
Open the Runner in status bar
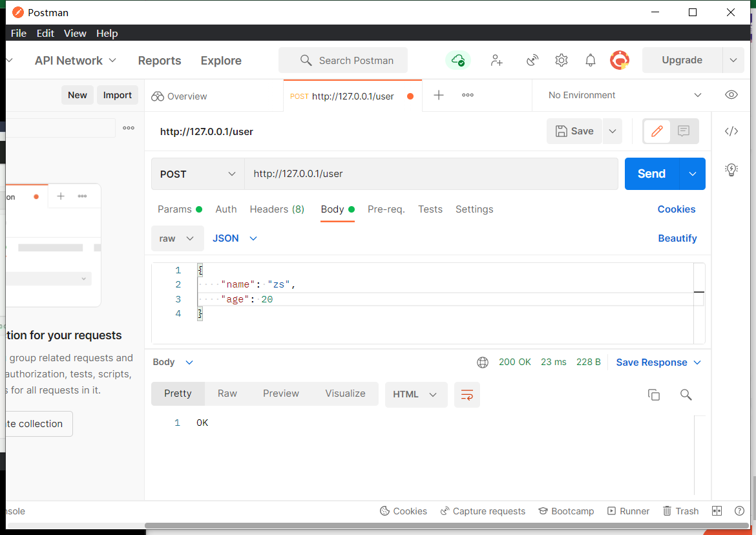click(x=628, y=511)
